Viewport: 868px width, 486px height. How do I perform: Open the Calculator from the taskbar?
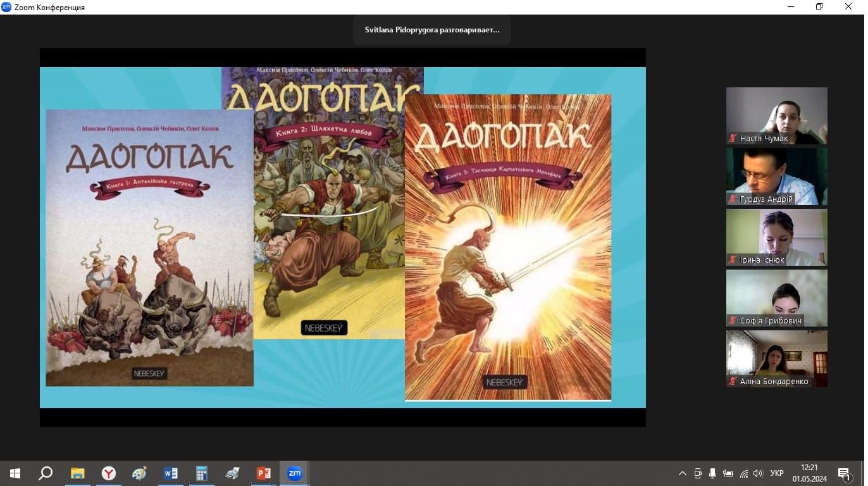tap(201, 473)
